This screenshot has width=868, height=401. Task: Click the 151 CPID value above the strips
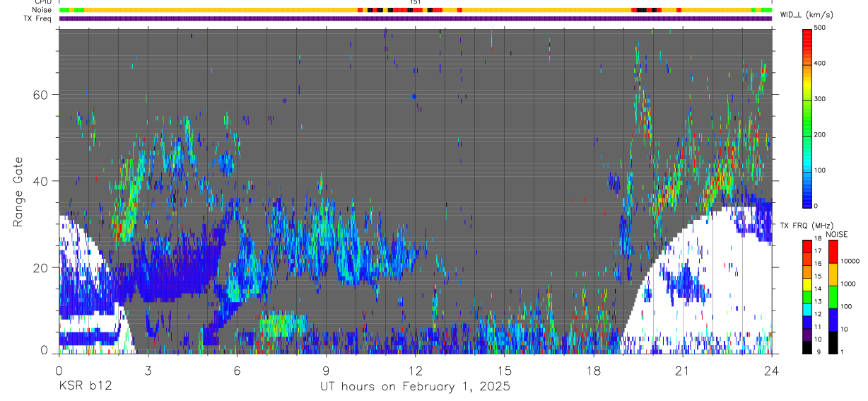[x=416, y=3]
